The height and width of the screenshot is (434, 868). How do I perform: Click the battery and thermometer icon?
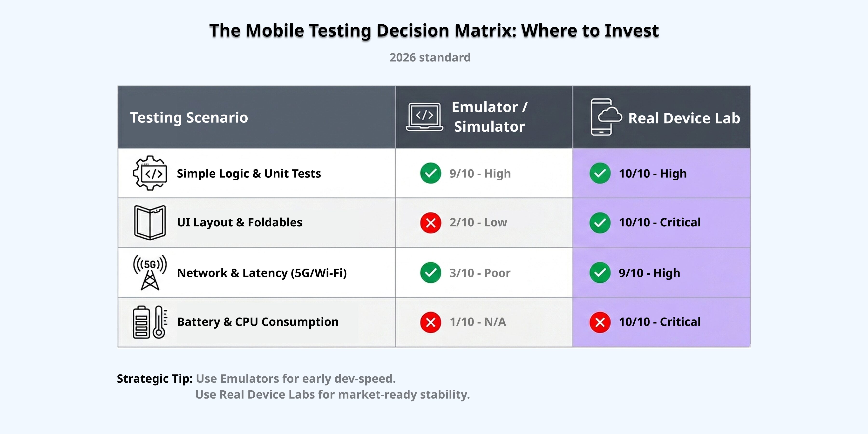[x=150, y=322]
